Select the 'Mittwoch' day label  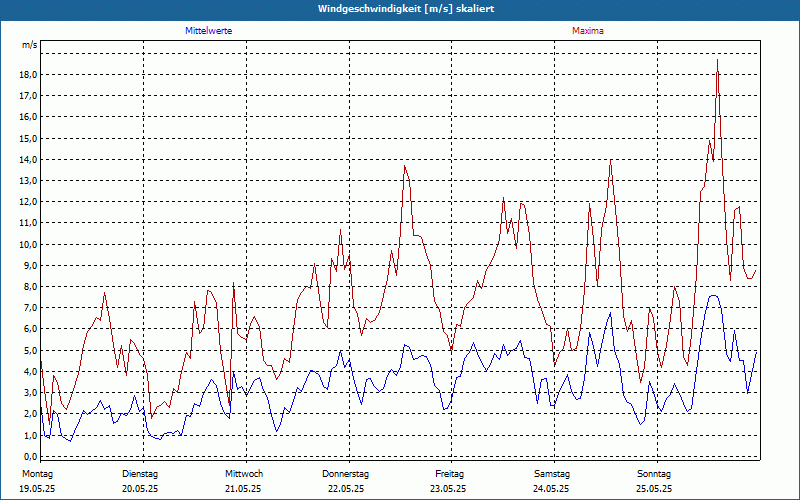[244, 474]
